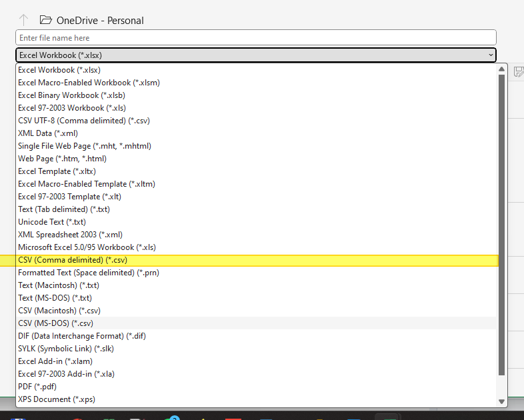Viewport: 524px width, 420px height.
Task: Choose Single File Web Page option
Action: (x=257, y=146)
